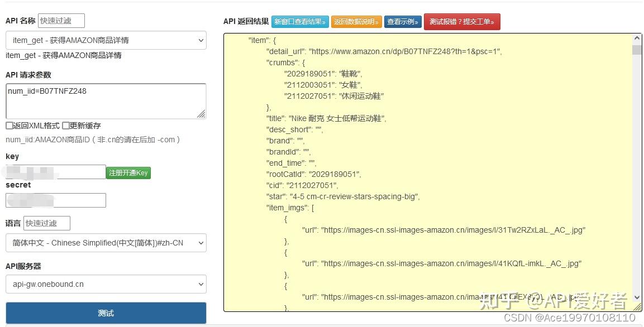
Task: Open the item_get API selection dropdown
Action: (x=105, y=40)
